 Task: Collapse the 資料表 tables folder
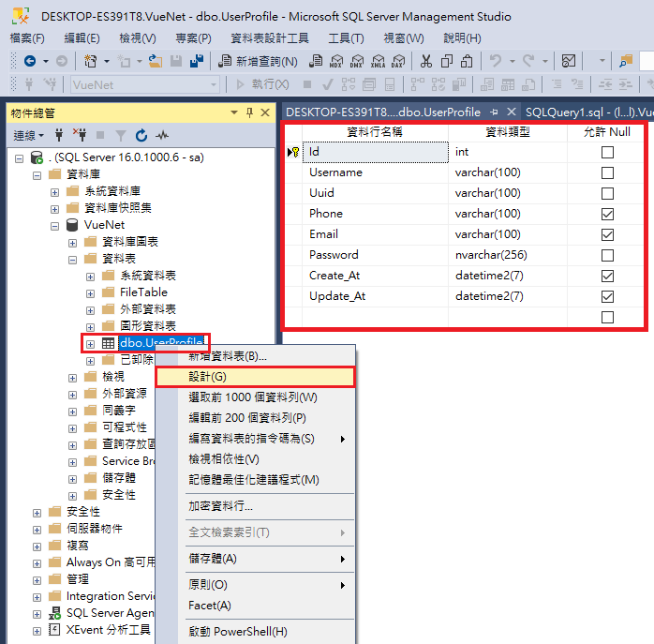(x=72, y=260)
